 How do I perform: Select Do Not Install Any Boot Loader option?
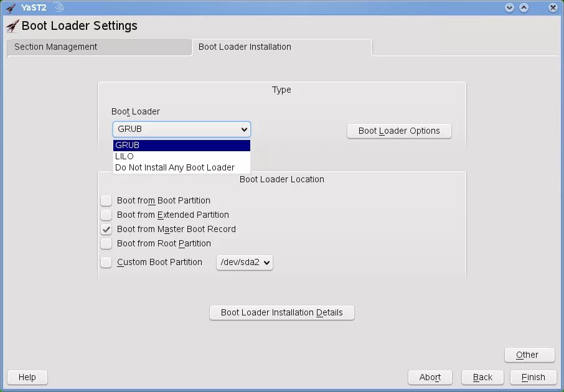[182, 167]
